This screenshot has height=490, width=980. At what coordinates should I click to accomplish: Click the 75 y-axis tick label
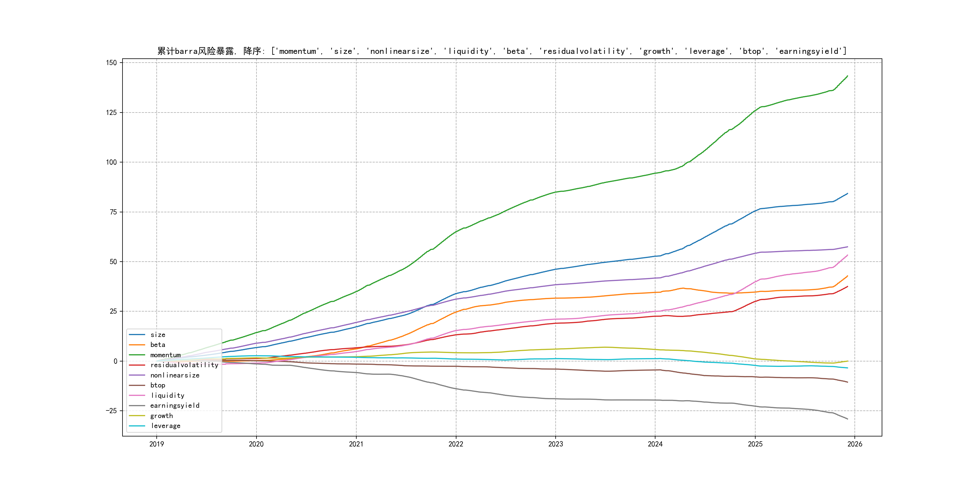[x=113, y=212]
